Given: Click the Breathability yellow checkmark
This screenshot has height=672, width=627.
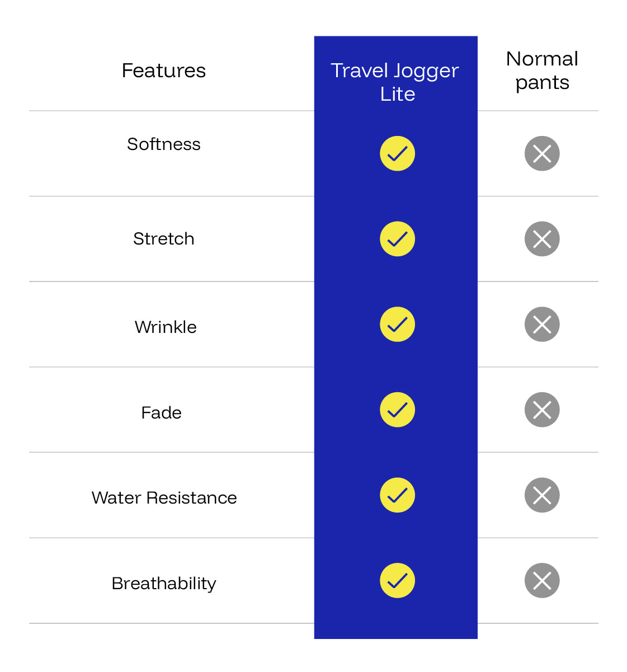Looking at the screenshot, I should pos(397,580).
